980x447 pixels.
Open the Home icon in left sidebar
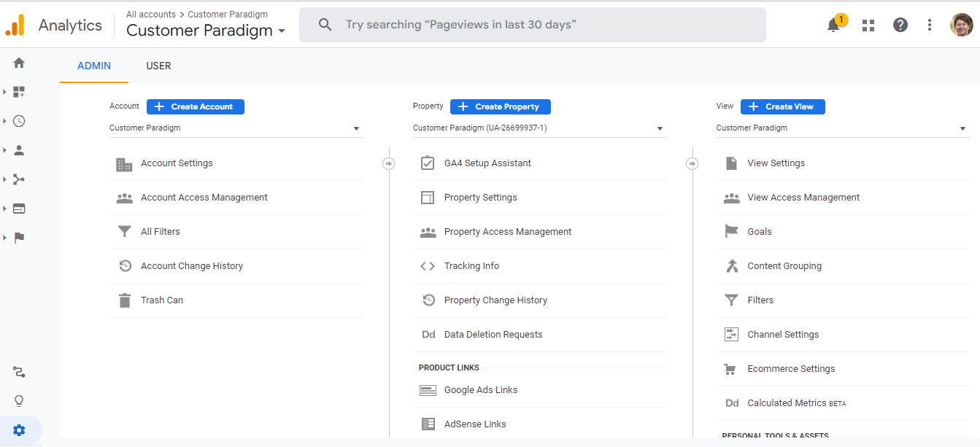point(18,63)
